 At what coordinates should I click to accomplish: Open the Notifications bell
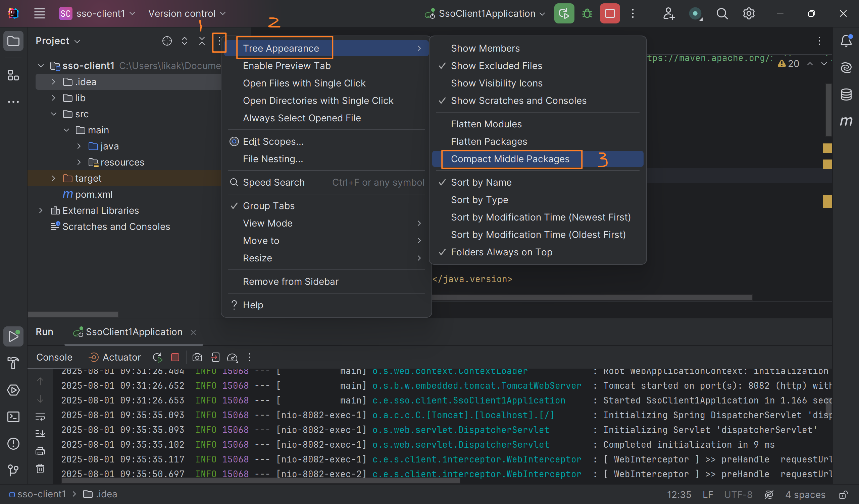tap(846, 41)
